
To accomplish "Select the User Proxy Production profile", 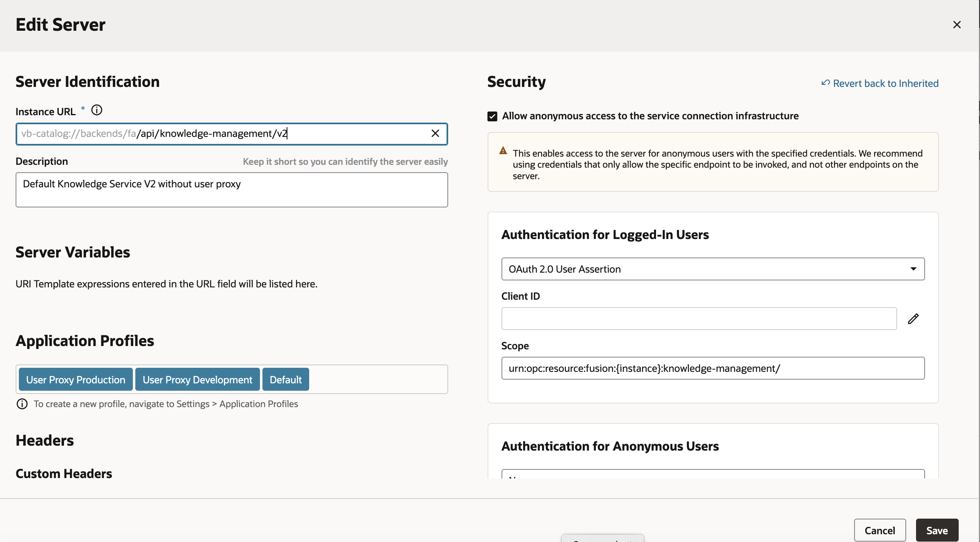I will pyautogui.click(x=76, y=380).
